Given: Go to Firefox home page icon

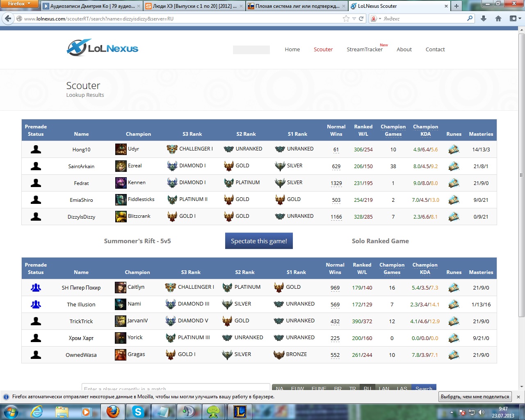Looking at the screenshot, I should pos(498,18).
